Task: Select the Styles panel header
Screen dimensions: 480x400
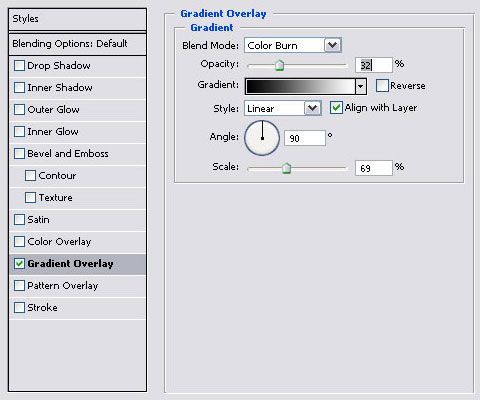Action: [x=77, y=19]
